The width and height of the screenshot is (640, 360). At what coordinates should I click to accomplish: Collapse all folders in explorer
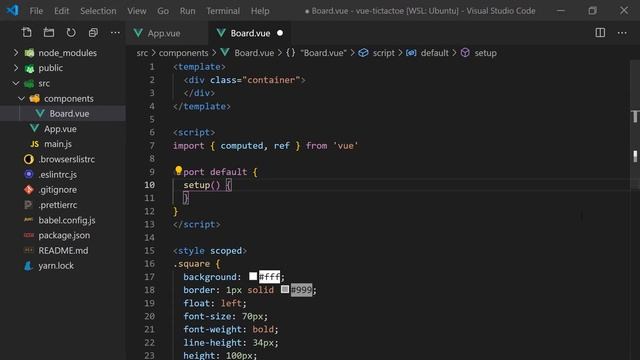93,33
